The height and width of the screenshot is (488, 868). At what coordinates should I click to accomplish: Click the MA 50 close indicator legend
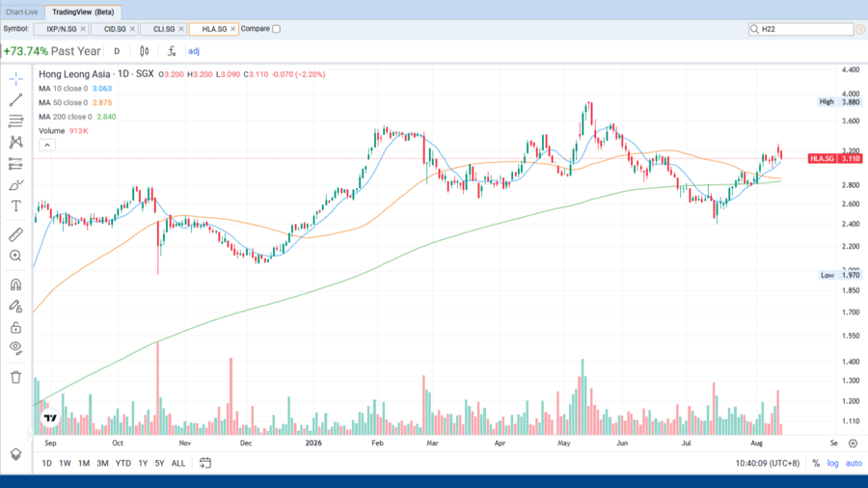75,102
